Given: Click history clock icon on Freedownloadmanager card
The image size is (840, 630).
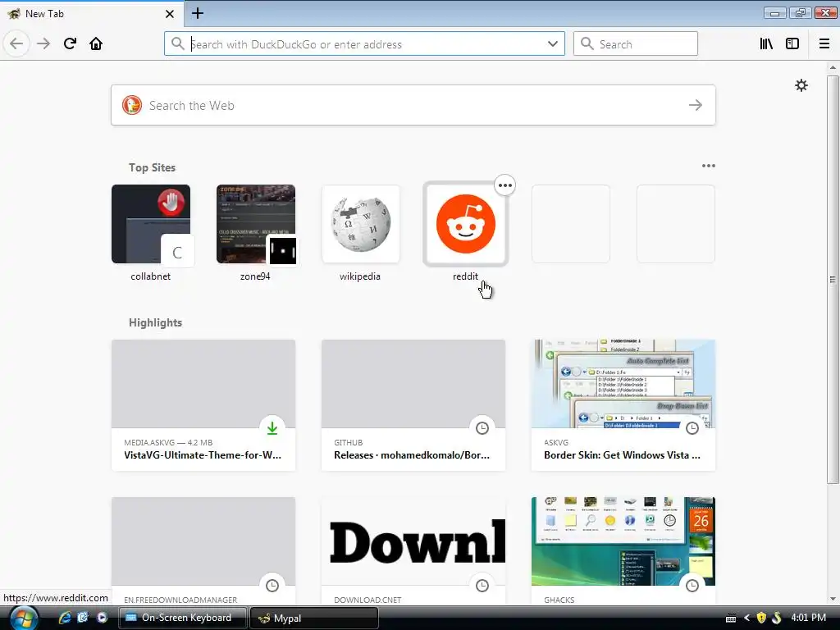Looking at the screenshot, I should coord(272,586).
